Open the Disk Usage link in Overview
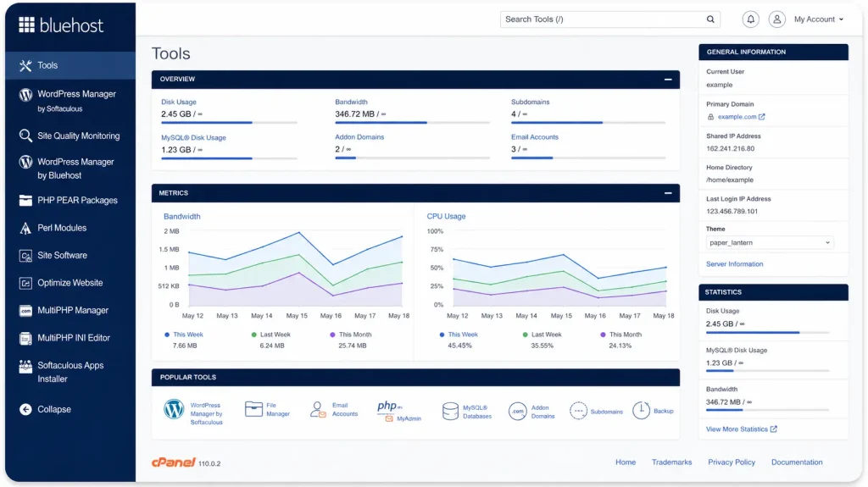Image resolution: width=868 pixels, height=487 pixels. [x=179, y=102]
